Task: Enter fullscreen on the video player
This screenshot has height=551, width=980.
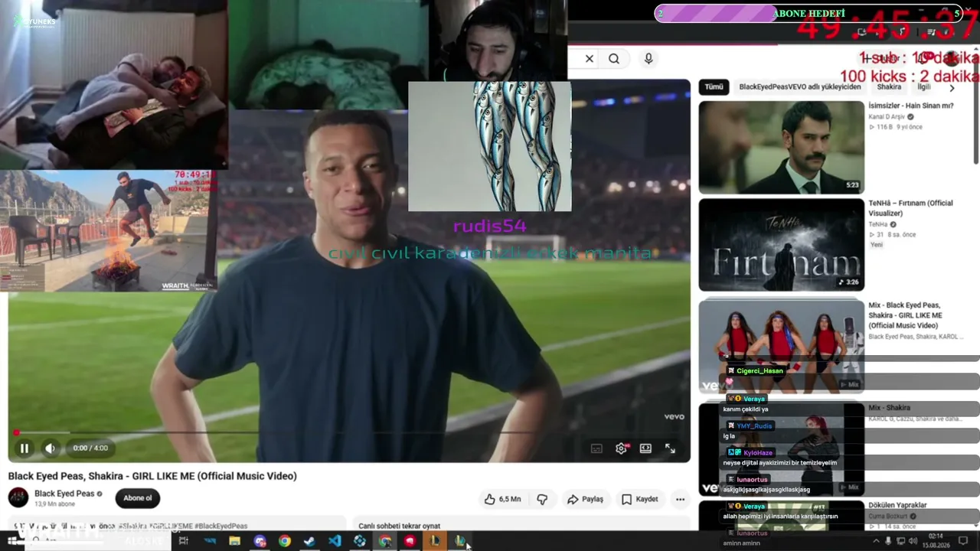Action: pyautogui.click(x=670, y=448)
